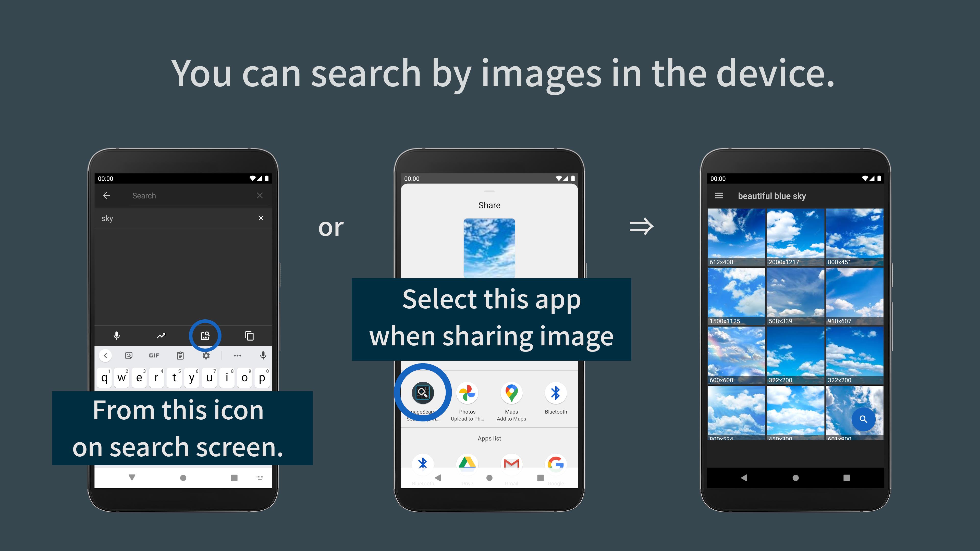Select the Photos app icon in share sheet
Viewport: 980px width, 551px height.
coord(467,392)
